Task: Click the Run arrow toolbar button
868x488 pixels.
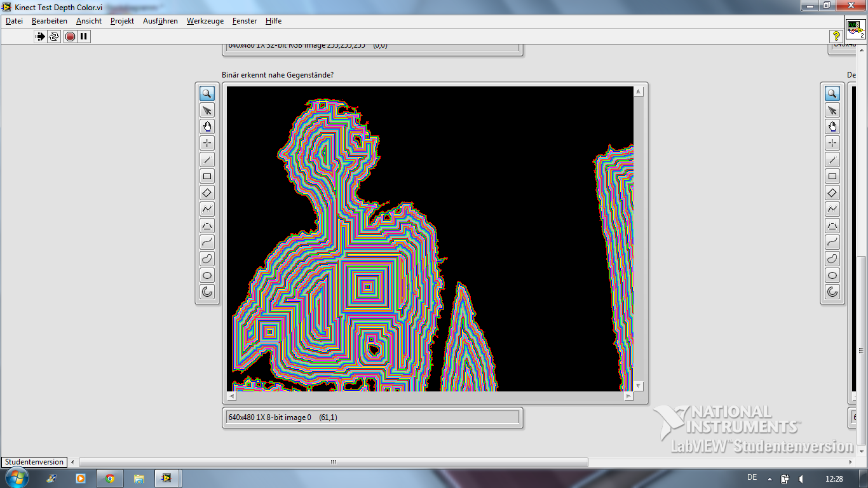Action: coord(40,36)
